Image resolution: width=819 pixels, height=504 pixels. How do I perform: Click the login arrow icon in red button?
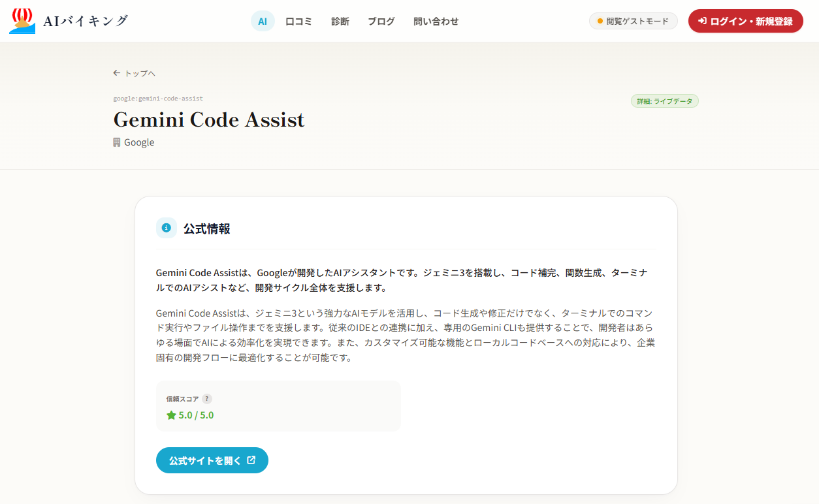pyautogui.click(x=703, y=21)
